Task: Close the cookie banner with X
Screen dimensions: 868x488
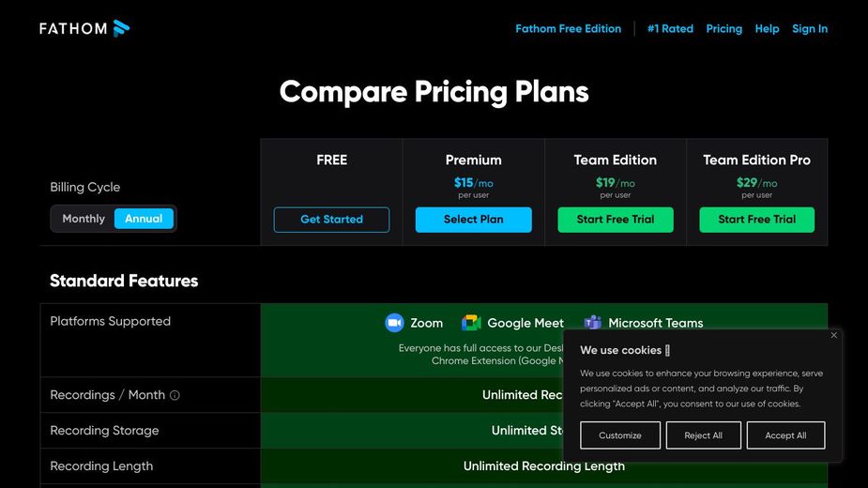Action: tap(833, 335)
